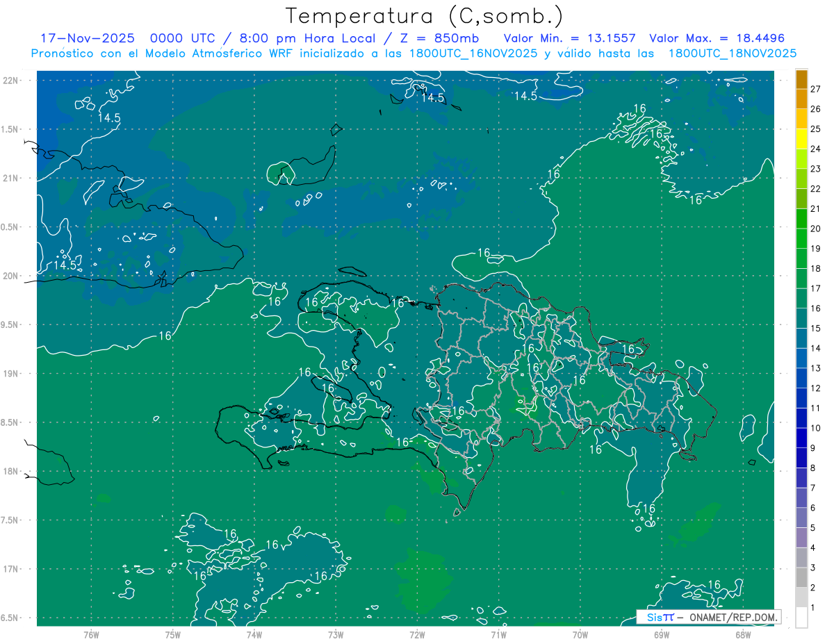Click value 15 on the color scale

(x=816, y=329)
